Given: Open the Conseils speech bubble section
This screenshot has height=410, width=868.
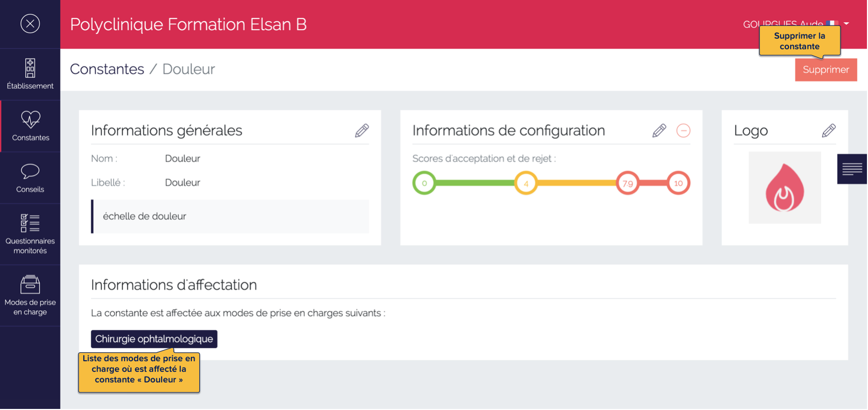Looking at the screenshot, I should [x=30, y=178].
